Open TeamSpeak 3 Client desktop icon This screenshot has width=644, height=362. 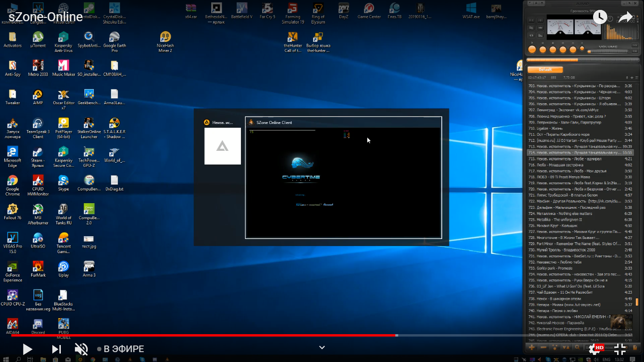[x=38, y=128]
